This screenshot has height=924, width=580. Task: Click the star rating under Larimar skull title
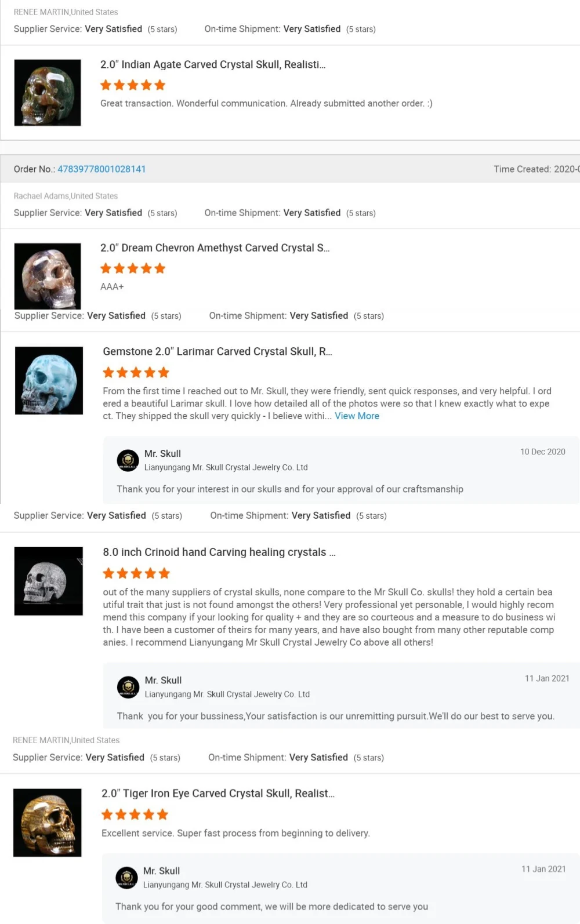[x=136, y=372]
